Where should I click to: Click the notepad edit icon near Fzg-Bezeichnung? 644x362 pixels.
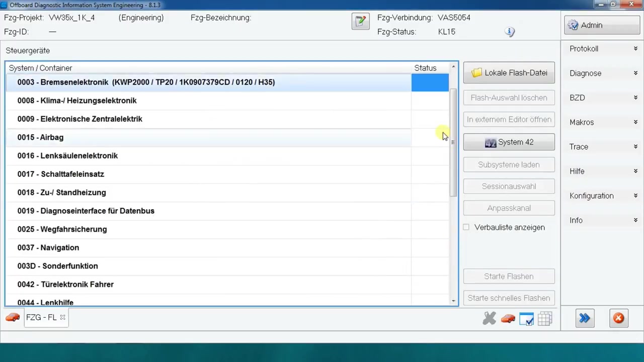click(x=360, y=21)
